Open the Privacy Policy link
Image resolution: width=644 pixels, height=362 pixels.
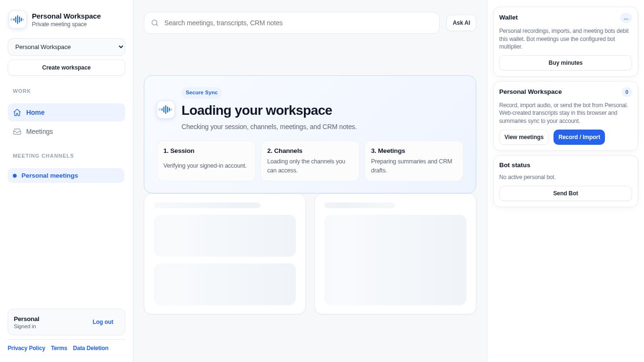26,348
